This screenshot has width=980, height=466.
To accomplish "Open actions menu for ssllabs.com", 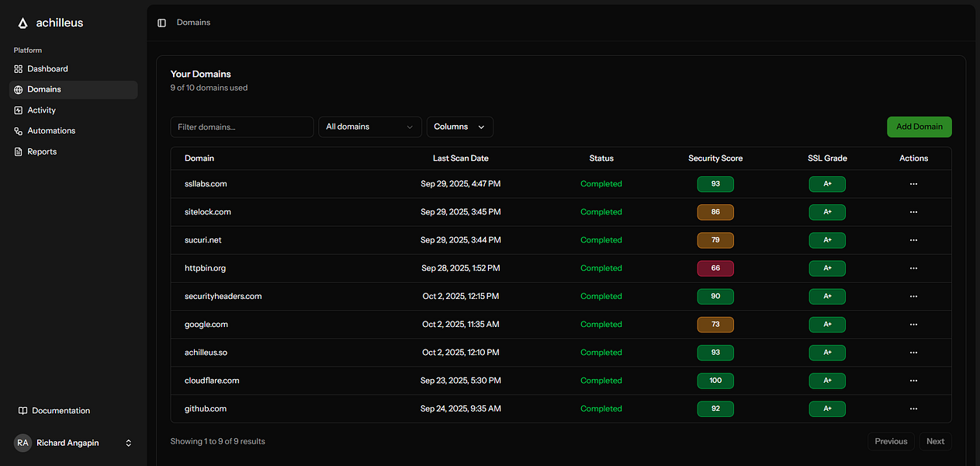I will [913, 184].
